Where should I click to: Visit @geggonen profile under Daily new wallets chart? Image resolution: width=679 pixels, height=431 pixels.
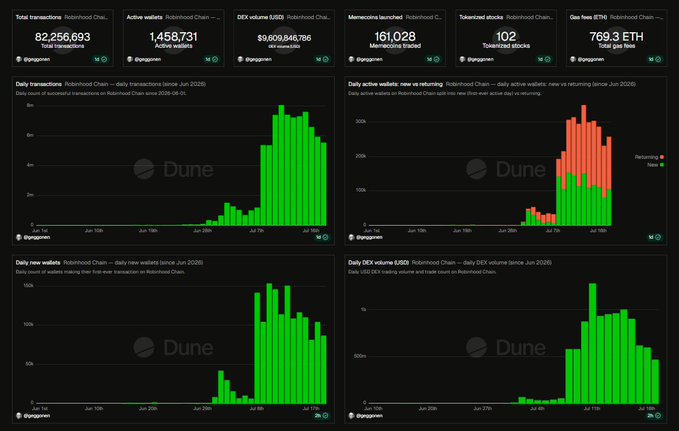(x=36, y=416)
